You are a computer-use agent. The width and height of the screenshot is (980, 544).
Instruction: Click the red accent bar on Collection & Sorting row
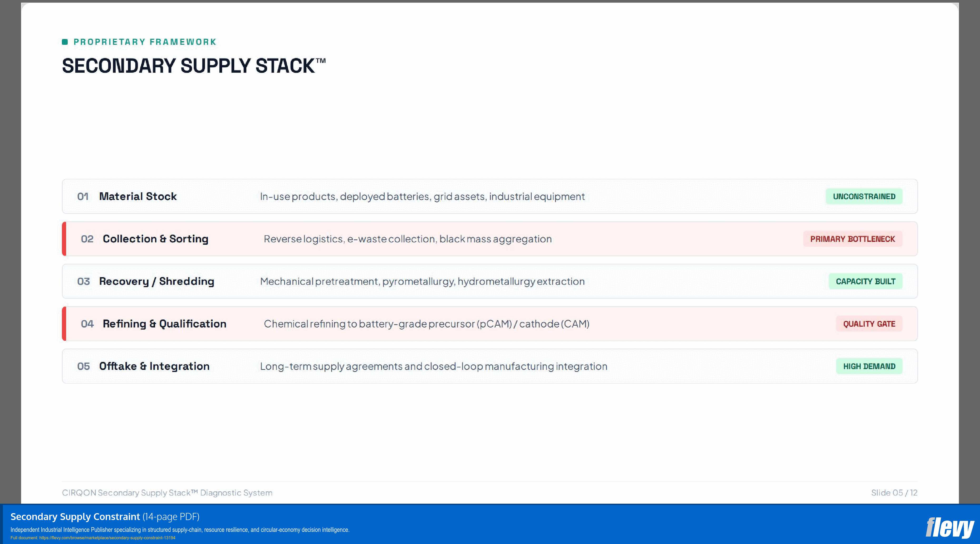[64, 239]
